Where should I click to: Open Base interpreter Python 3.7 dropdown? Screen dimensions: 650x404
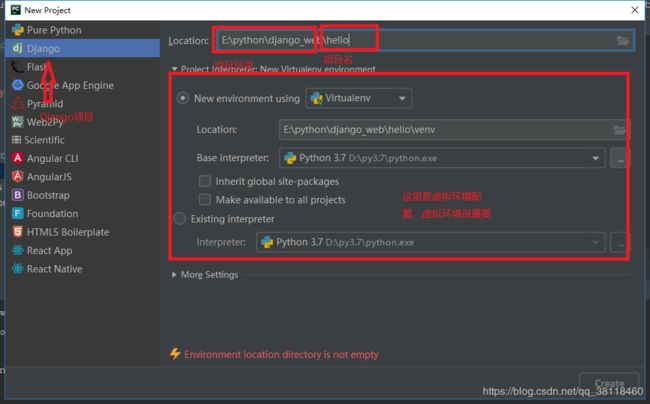pos(442,158)
